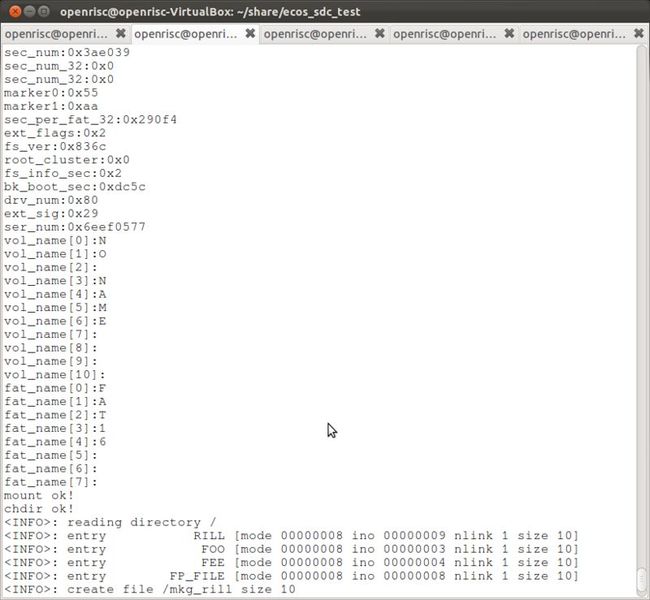Click the 'mount ok!' output line
Viewport: 650px width, 600px height.
[39, 496]
